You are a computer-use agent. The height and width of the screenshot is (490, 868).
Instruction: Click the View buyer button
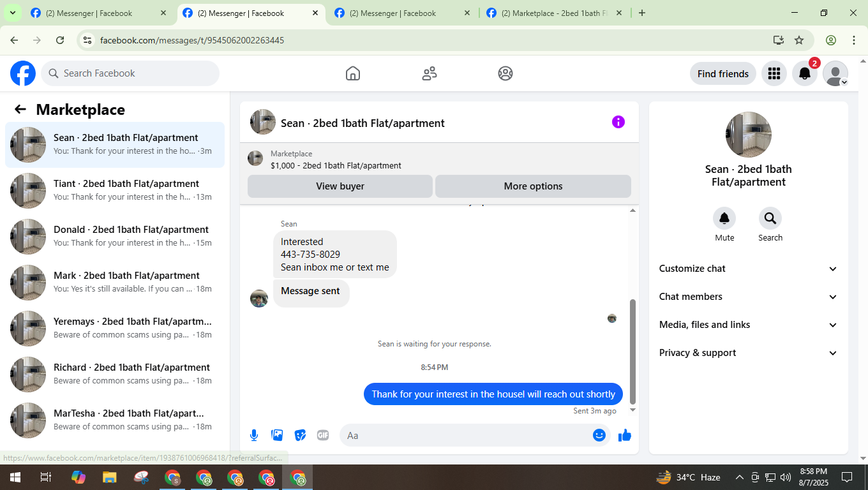pos(340,186)
